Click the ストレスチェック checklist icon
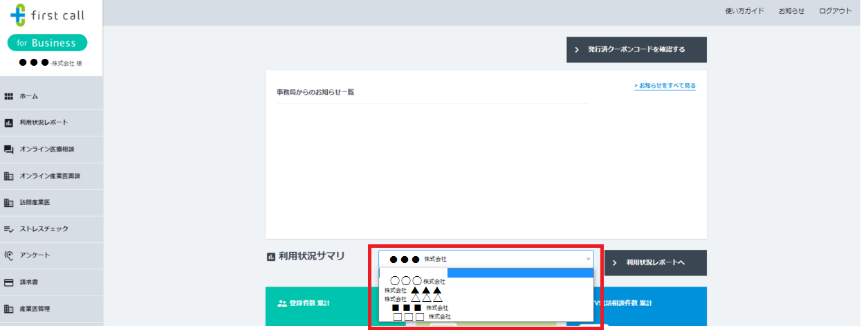The width and height of the screenshot is (868, 335). point(9,229)
